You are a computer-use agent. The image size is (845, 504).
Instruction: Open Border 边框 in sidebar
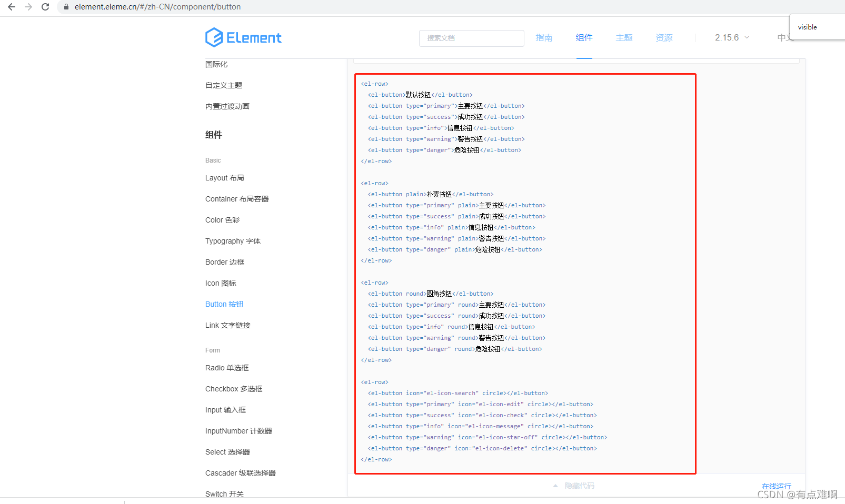coord(225,262)
